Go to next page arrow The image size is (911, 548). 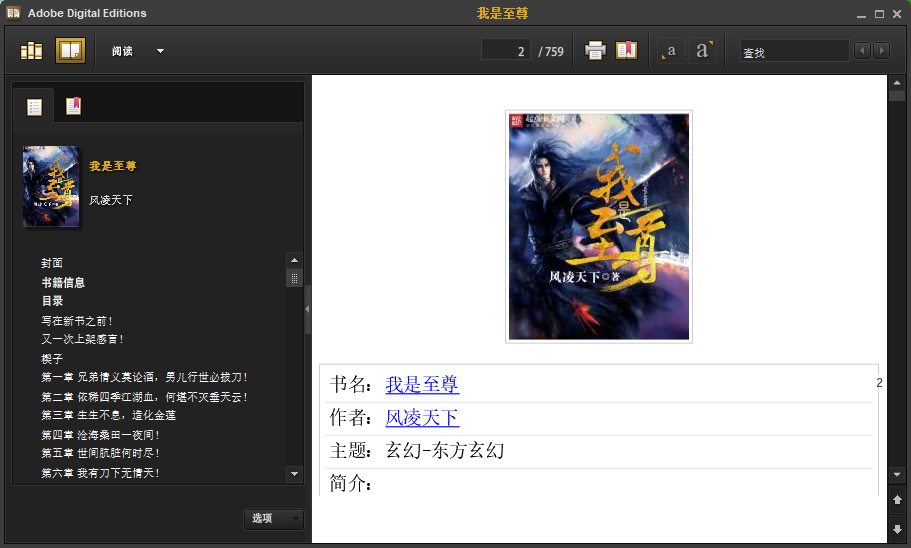(897, 529)
